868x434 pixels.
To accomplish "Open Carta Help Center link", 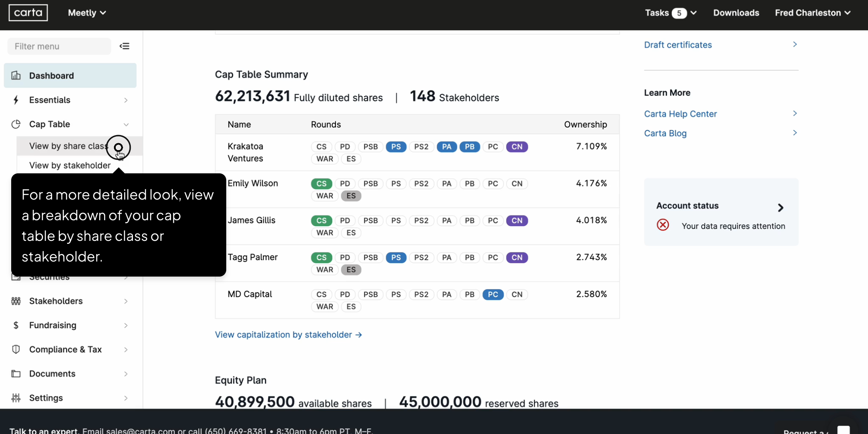I will [x=680, y=114].
